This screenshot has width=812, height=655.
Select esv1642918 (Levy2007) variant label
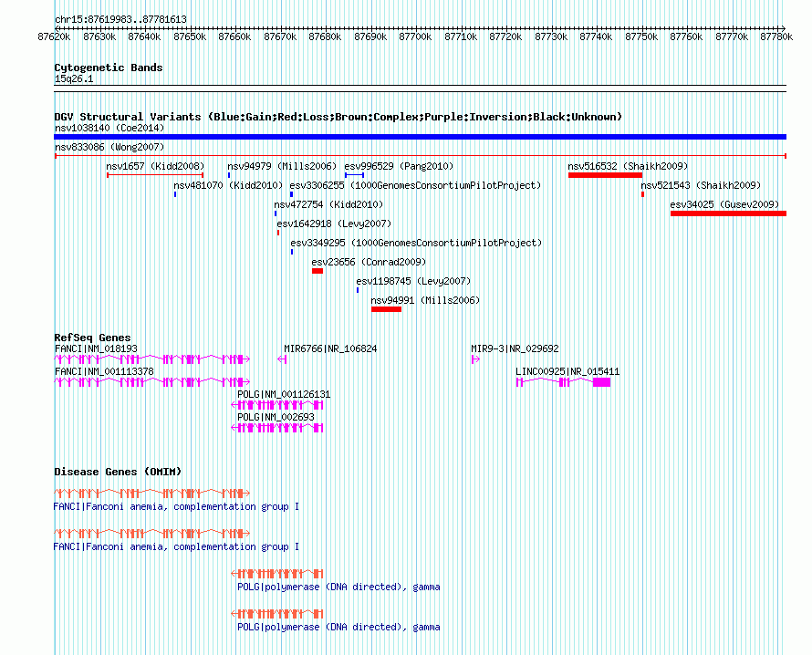[334, 224]
